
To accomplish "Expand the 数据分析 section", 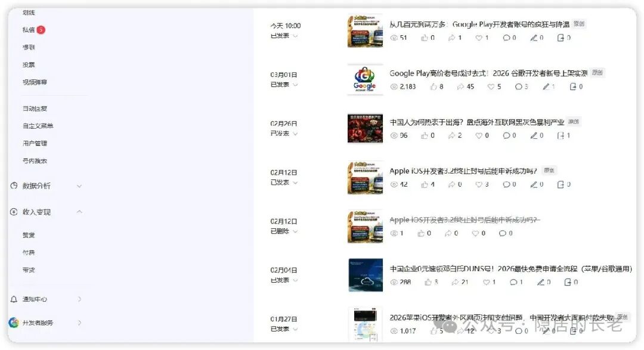I will tap(79, 186).
